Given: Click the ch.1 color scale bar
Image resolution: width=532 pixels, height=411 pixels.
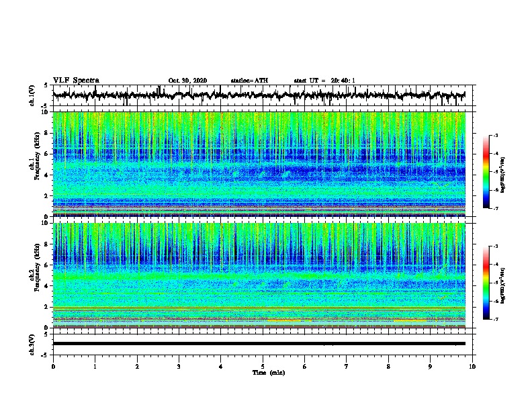Looking at the screenshot, I should [x=486, y=172].
